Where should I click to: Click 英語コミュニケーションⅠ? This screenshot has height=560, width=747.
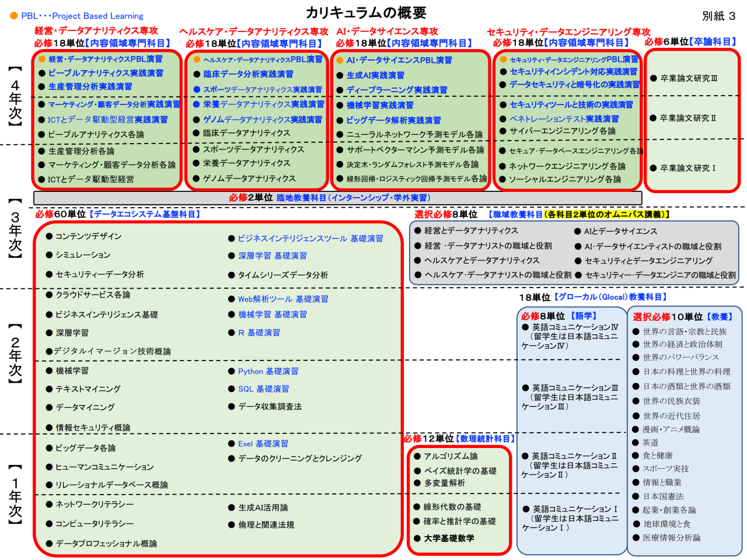tap(575, 509)
